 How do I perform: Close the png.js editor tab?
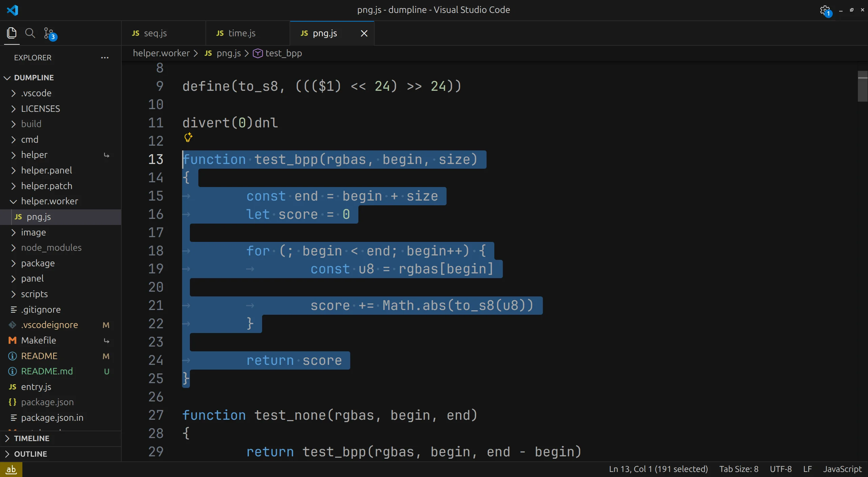[364, 33]
